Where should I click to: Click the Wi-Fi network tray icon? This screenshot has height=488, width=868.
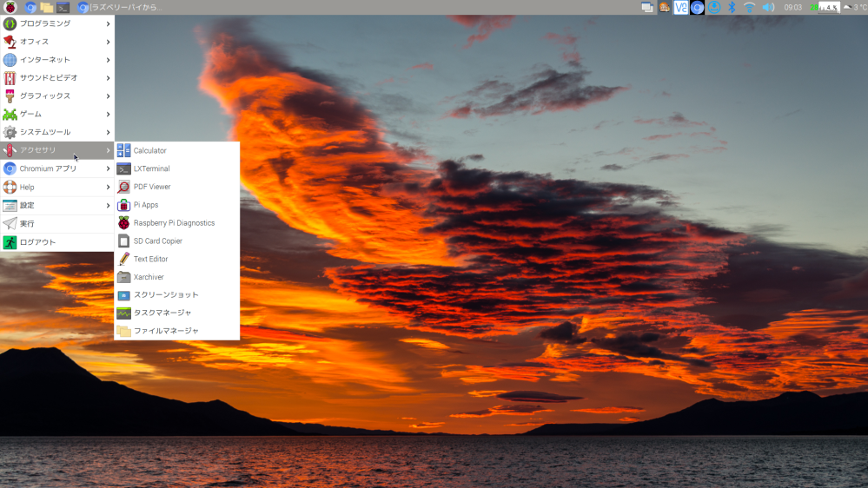click(749, 7)
